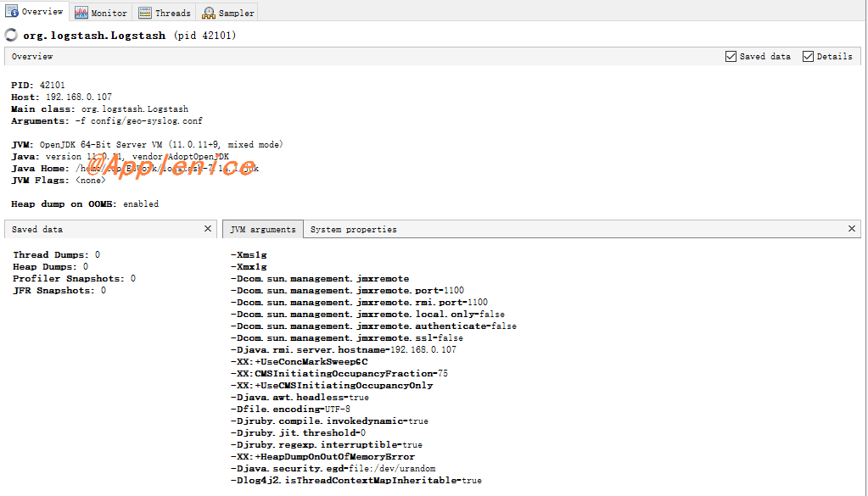Open the Overview tab
868x496 pixels.
(34, 12)
